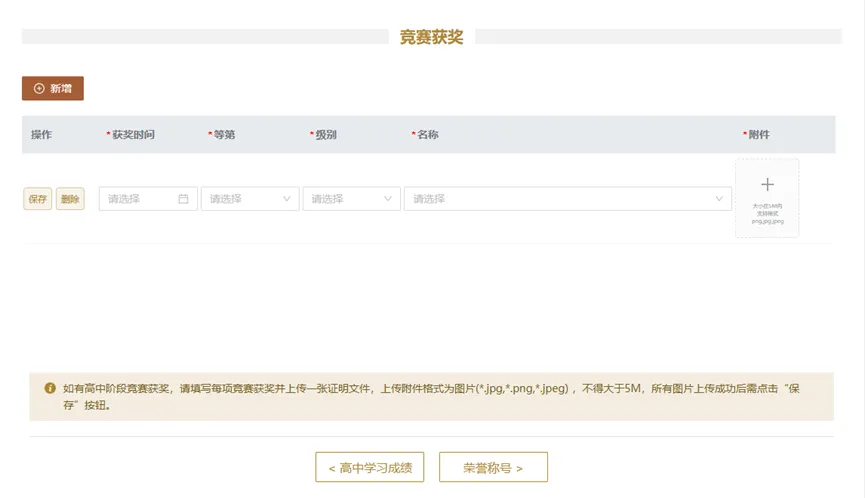865x498 pixels.
Task: Open the 等第 dropdown
Action: pyautogui.click(x=250, y=199)
